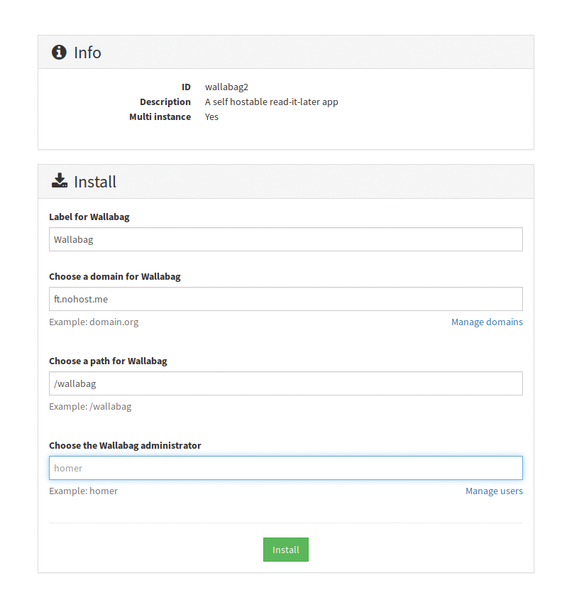The width and height of the screenshot is (579, 600).
Task: Click the domain field showing ft.nohost.me
Action: click(x=285, y=299)
